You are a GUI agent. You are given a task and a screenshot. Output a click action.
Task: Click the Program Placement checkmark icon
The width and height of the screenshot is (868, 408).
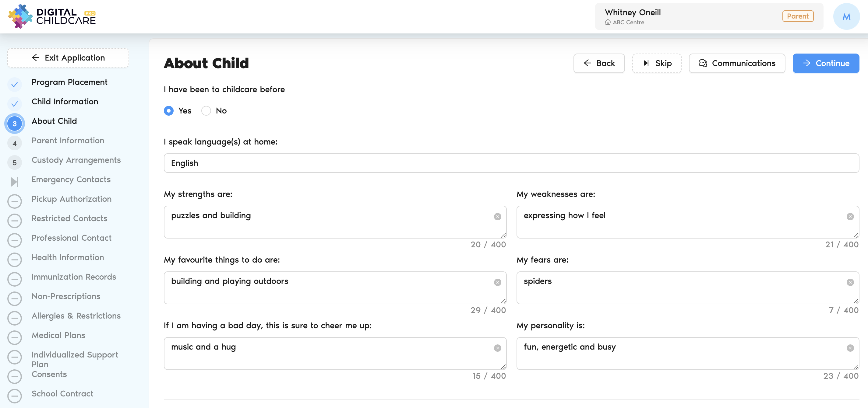pyautogui.click(x=15, y=85)
